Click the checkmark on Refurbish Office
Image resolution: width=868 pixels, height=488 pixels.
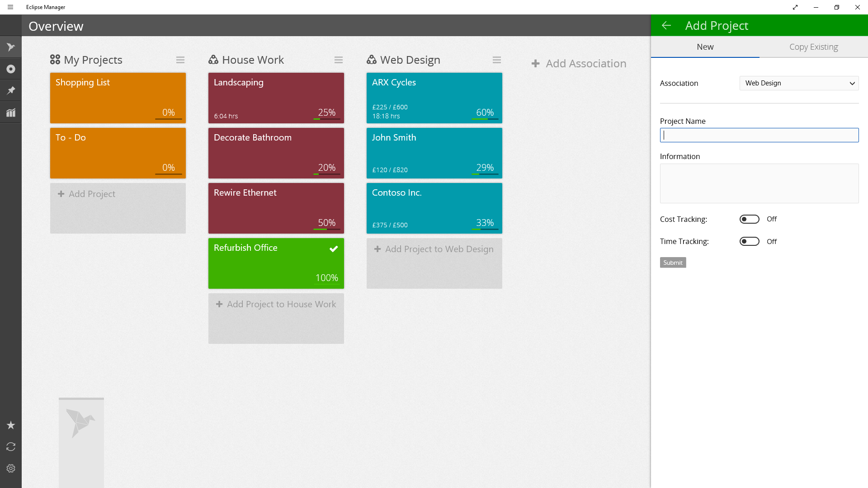tap(334, 249)
